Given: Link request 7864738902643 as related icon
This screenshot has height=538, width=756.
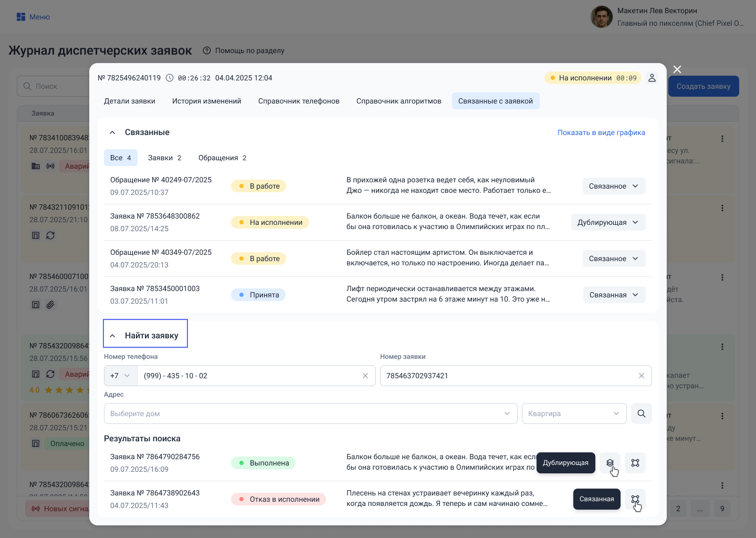Looking at the screenshot, I should coord(635,499).
